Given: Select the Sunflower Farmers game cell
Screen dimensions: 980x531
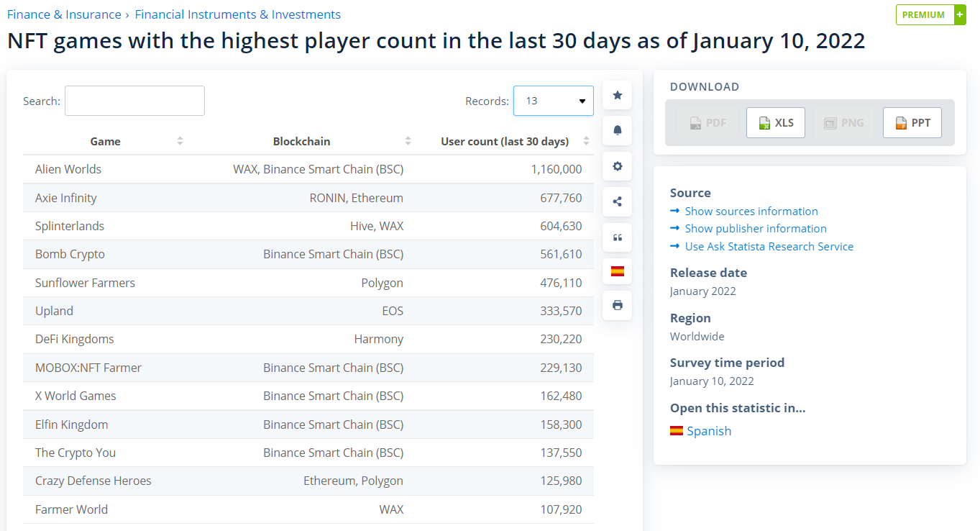Looking at the screenshot, I should (x=85, y=283).
